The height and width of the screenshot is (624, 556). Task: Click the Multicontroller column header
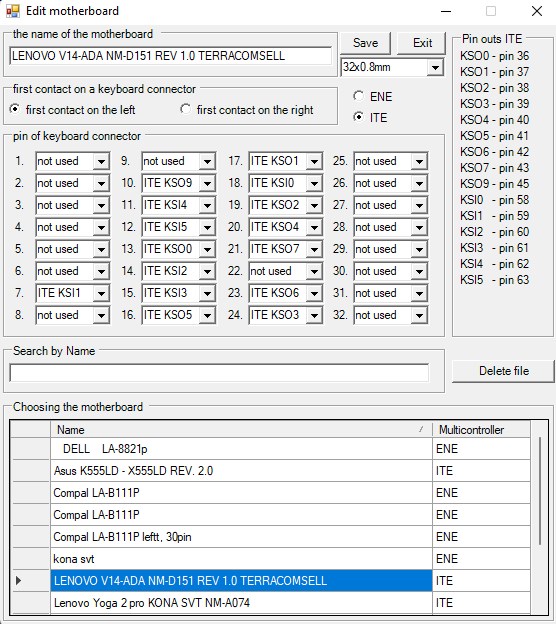click(x=481, y=430)
